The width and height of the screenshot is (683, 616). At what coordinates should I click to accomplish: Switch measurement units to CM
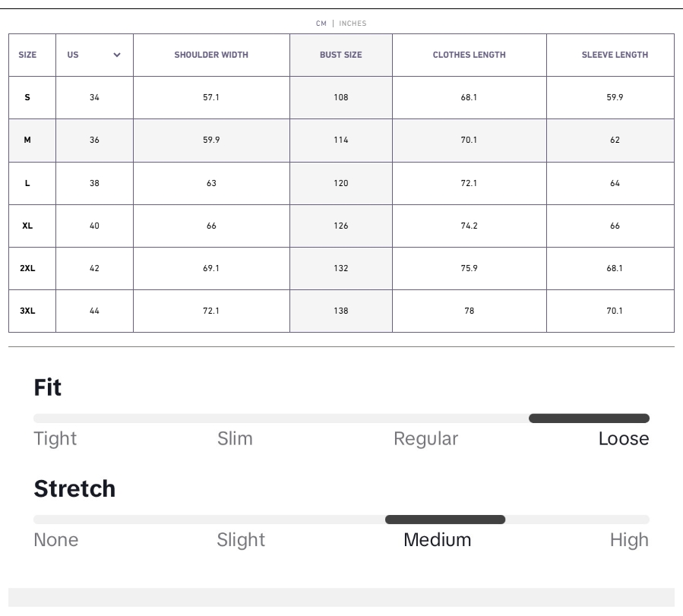[x=321, y=24]
